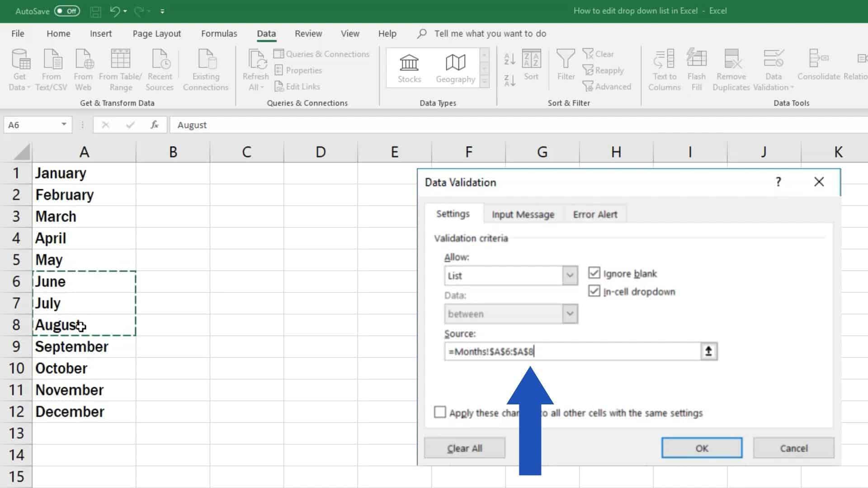This screenshot has height=488, width=868.
Task: Toggle the Ignore blank checkbox
Action: pyautogui.click(x=594, y=273)
